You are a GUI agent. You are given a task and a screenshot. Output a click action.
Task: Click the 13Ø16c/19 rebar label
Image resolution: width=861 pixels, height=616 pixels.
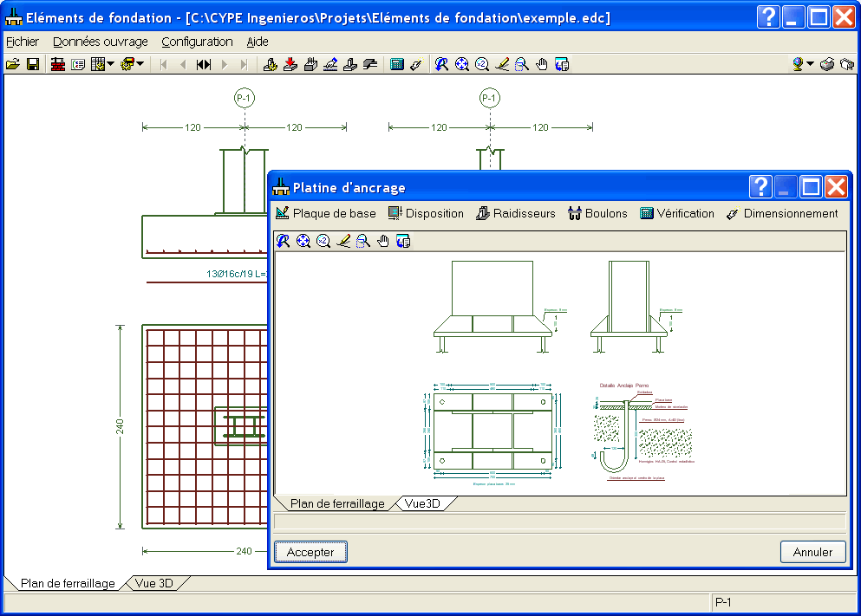click(237, 274)
